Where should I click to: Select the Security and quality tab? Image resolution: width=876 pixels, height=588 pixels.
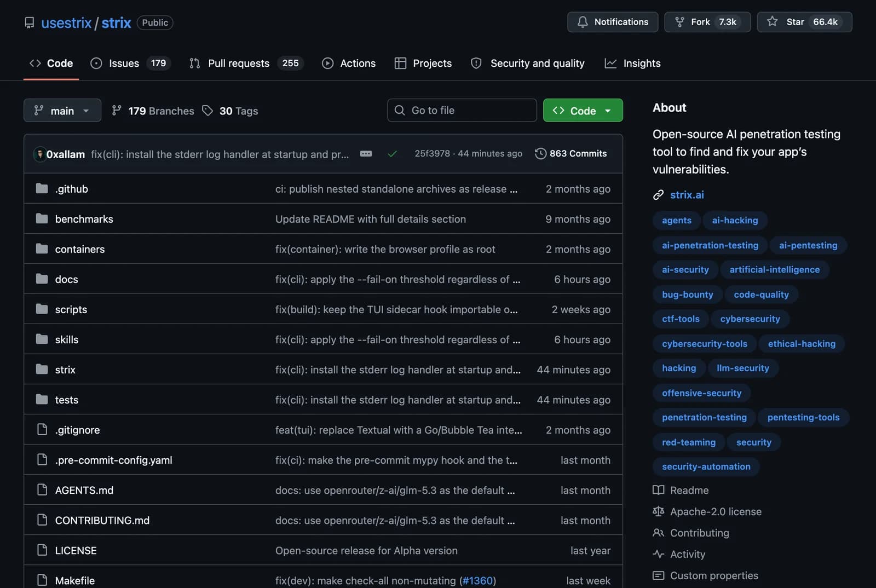(528, 64)
